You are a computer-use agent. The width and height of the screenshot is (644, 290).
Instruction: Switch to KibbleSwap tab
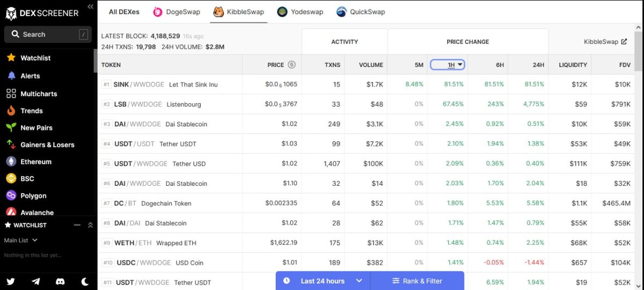[x=239, y=12]
